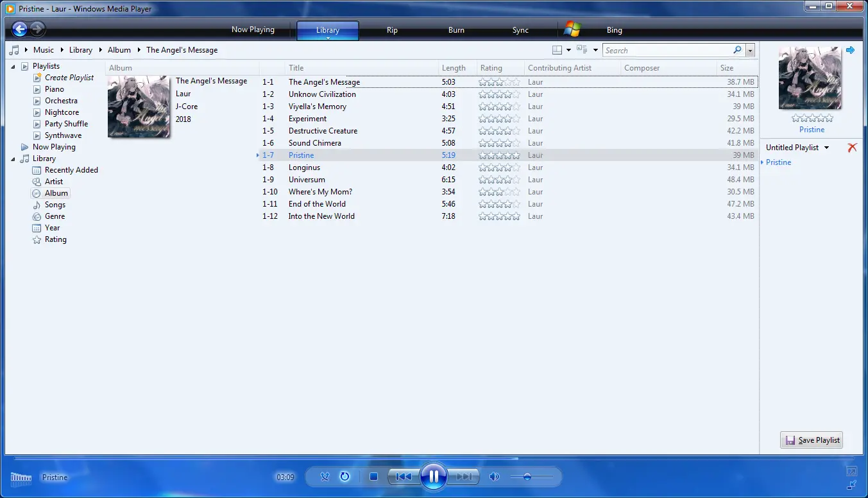Seek along the playback progress bar

[x=434, y=459]
